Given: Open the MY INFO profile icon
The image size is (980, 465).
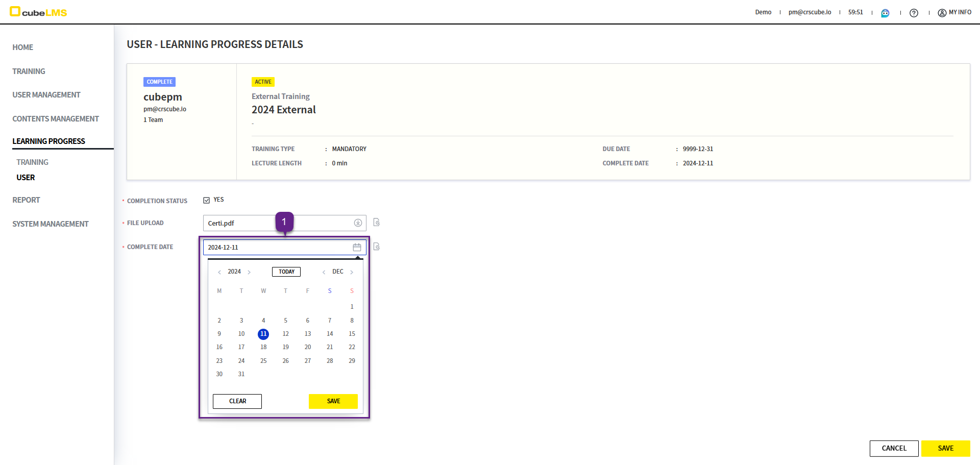Looking at the screenshot, I should (x=942, y=13).
